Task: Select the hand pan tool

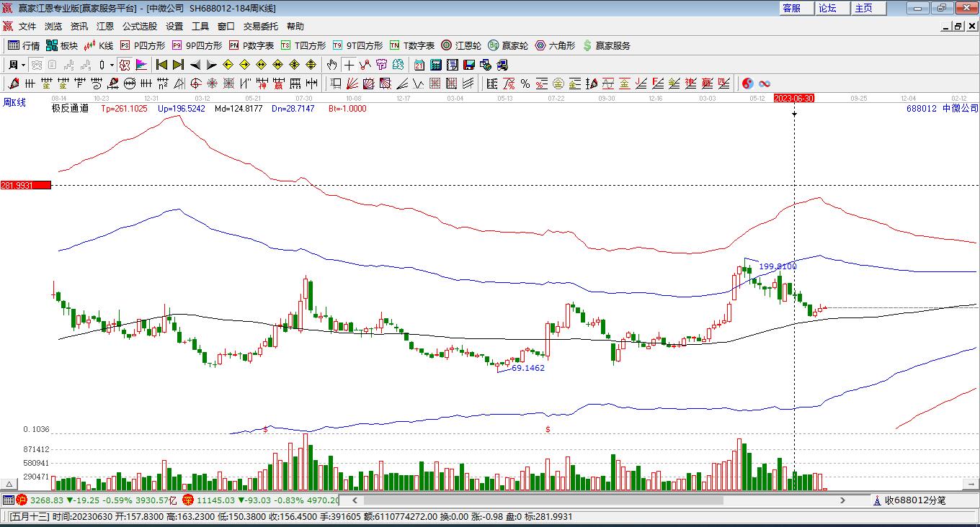Action: [331, 65]
